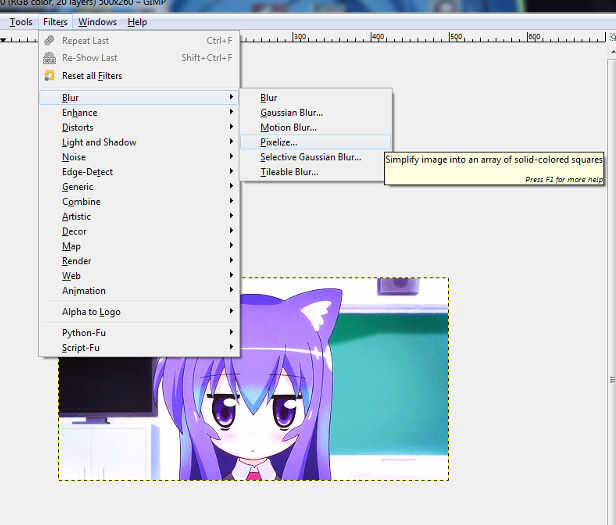
Task: Expand the Enhance submenu arrow
Action: coord(231,112)
